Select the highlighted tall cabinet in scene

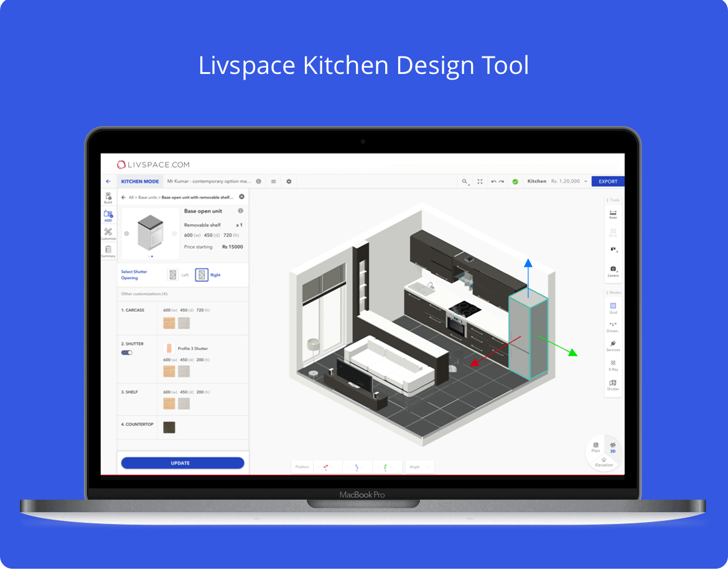pyautogui.click(x=528, y=334)
